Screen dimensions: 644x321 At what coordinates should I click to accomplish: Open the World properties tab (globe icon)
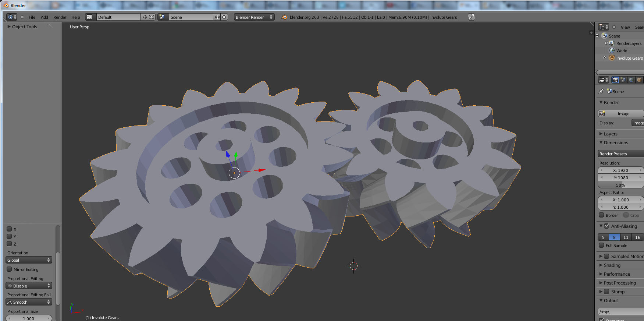coord(631,80)
